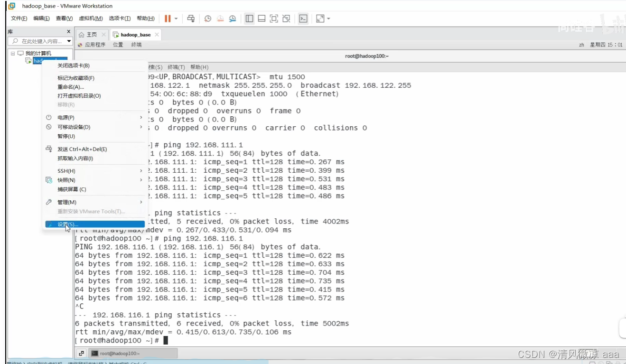Select the 我的计算机 tree item

click(x=38, y=54)
